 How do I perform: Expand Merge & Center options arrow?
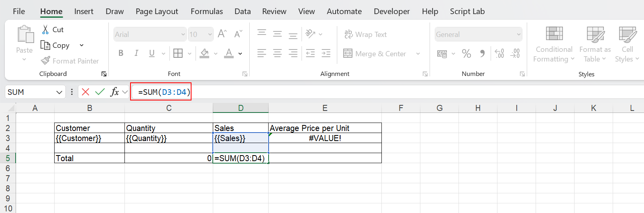(x=418, y=53)
